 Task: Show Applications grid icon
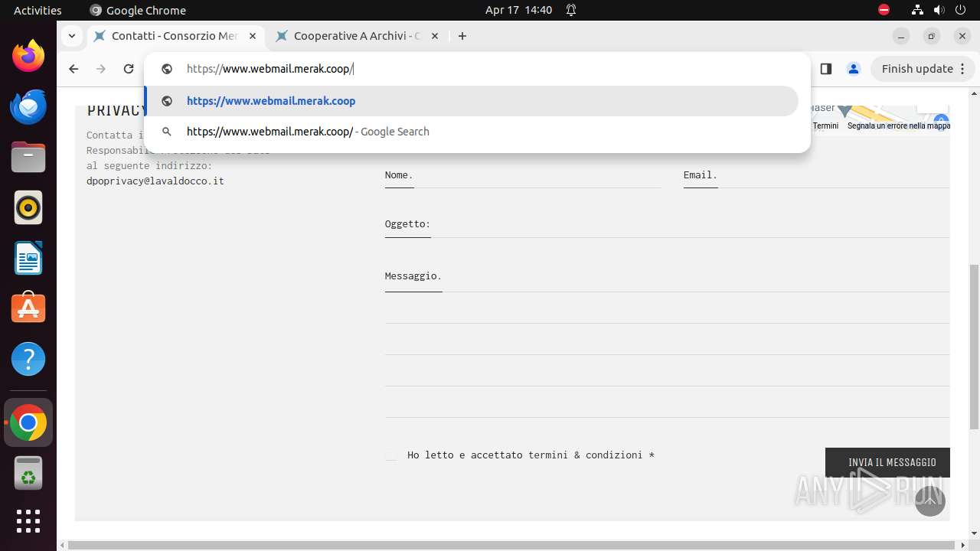pyautogui.click(x=28, y=521)
